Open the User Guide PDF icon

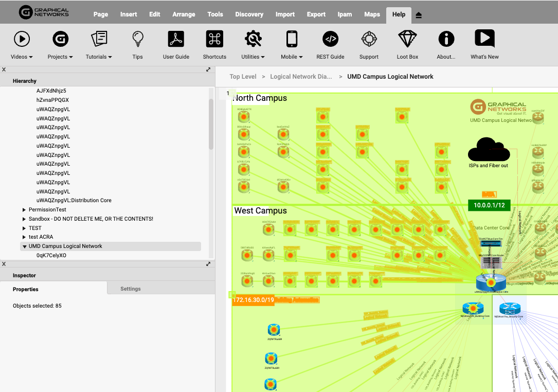176,39
